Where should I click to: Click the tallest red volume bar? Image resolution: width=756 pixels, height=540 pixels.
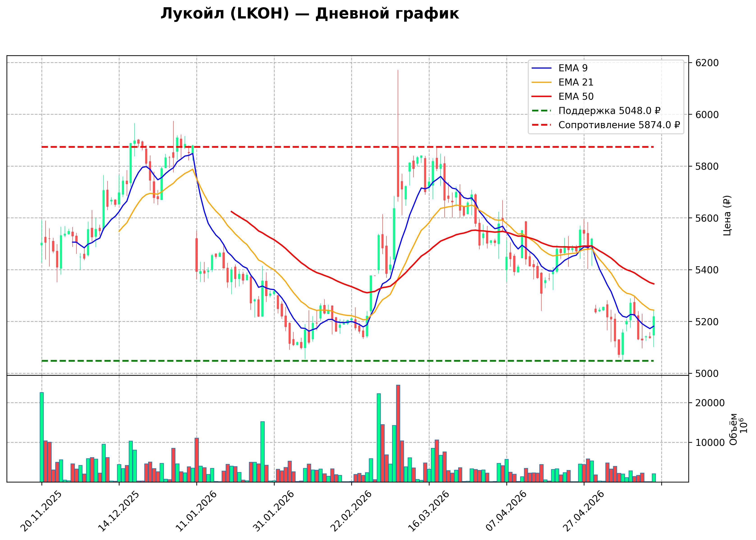pyautogui.click(x=398, y=433)
